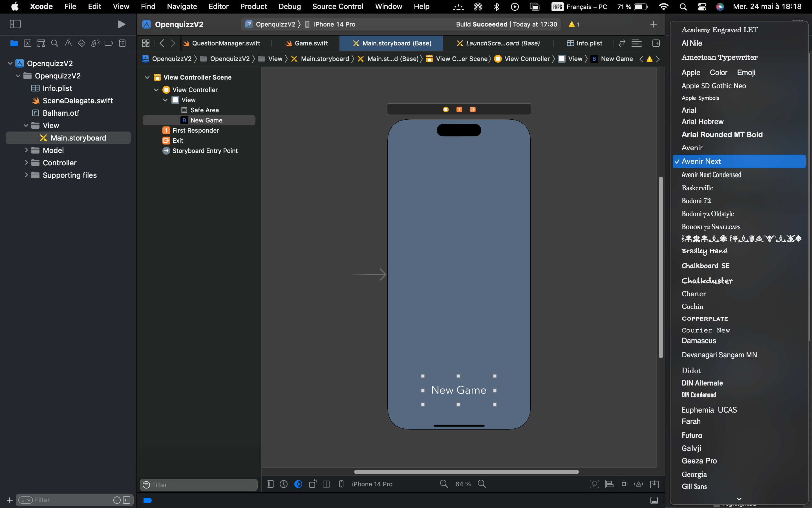This screenshot has width=812, height=508.
Task: Open Align constraints menu
Action: pos(609,484)
